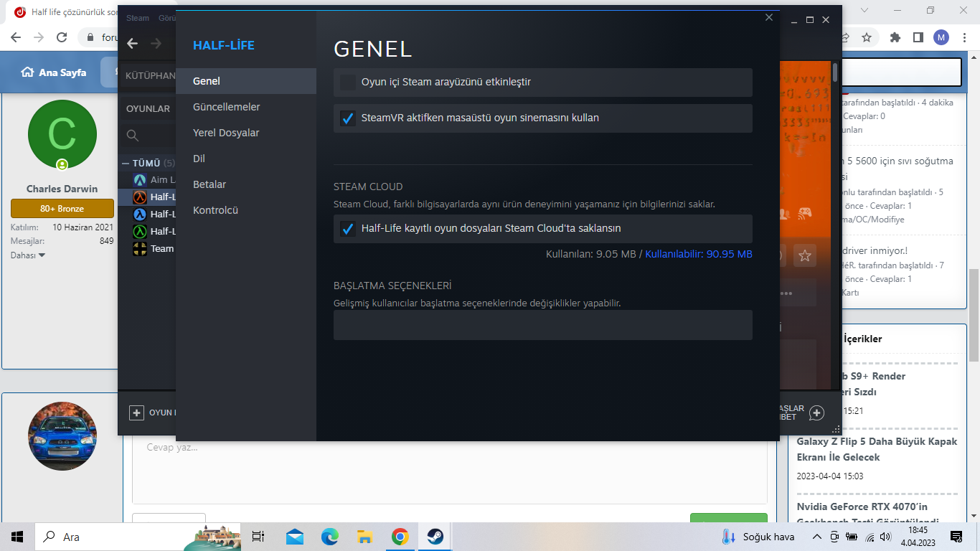Screen dimensions: 980x551
Task: Click the blue car user avatar
Action: 62,436
